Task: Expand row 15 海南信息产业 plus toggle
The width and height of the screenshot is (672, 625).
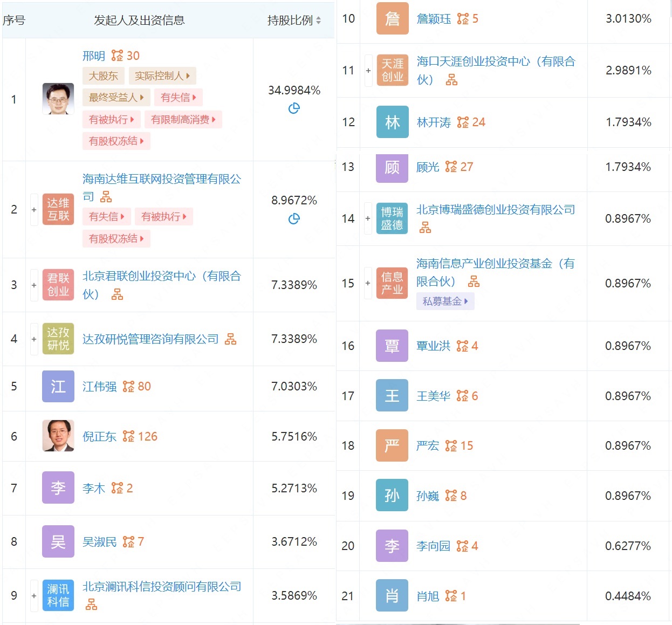Action: coord(367,283)
